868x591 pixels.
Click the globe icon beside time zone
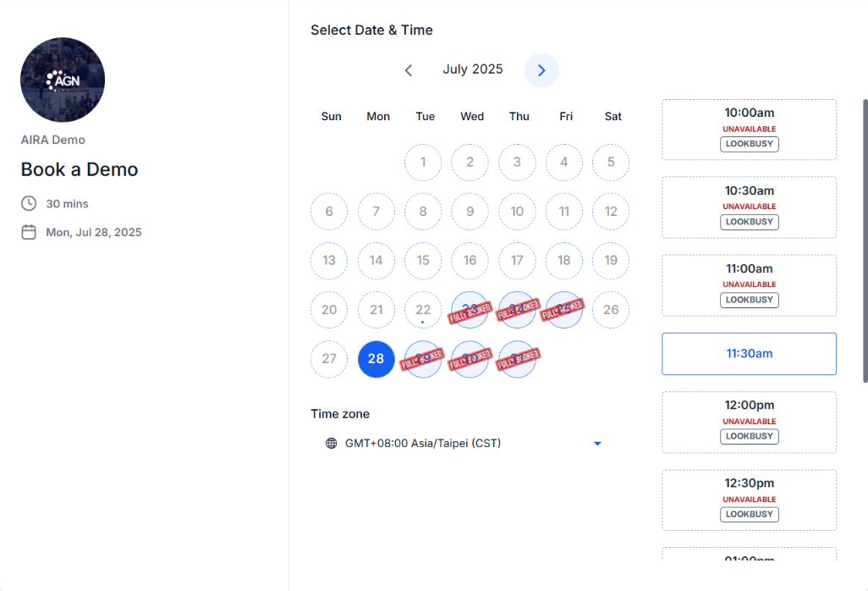[331, 443]
